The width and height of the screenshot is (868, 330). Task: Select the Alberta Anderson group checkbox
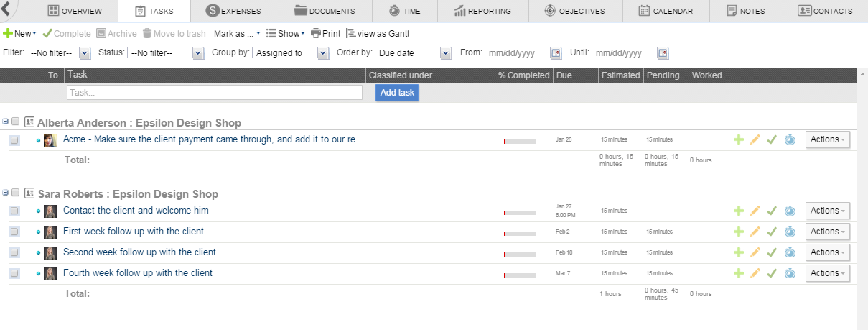16,122
